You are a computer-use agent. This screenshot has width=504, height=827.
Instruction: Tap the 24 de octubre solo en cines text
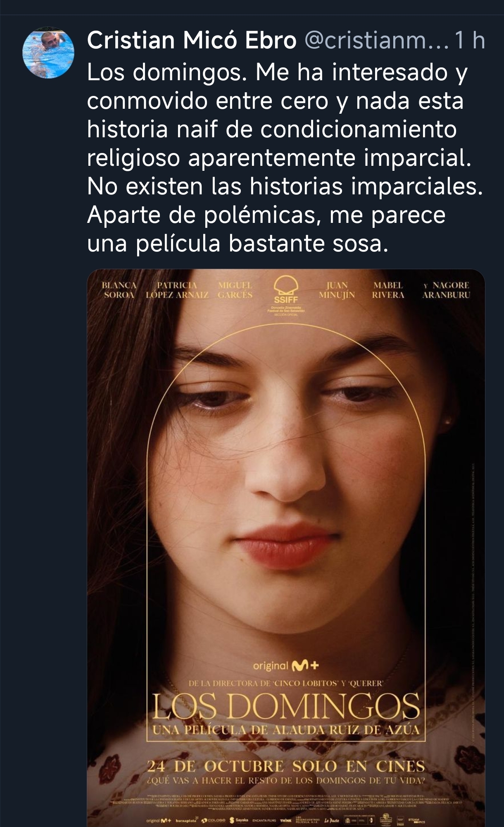[x=286, y=766]
